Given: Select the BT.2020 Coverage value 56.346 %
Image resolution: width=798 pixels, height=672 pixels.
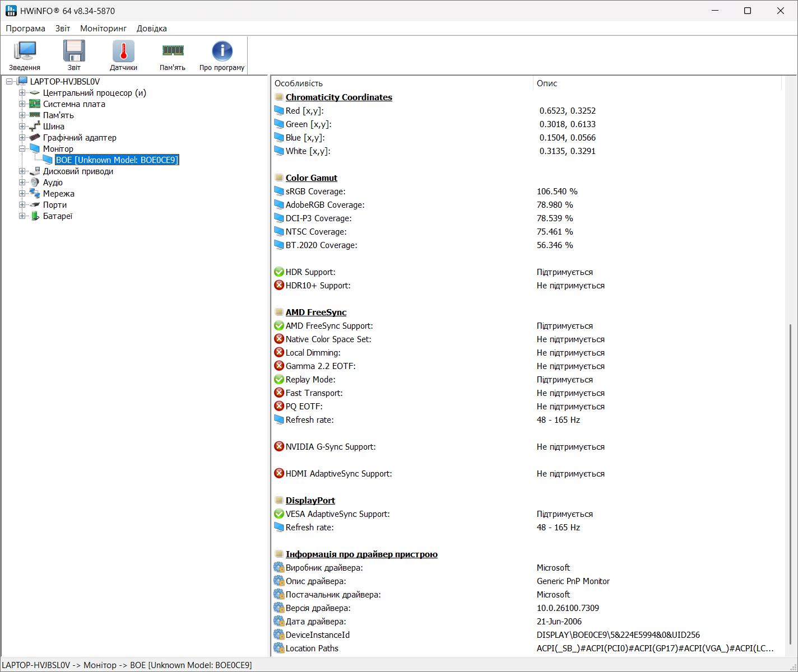Looking at the screenshot, I should point(555,245).
